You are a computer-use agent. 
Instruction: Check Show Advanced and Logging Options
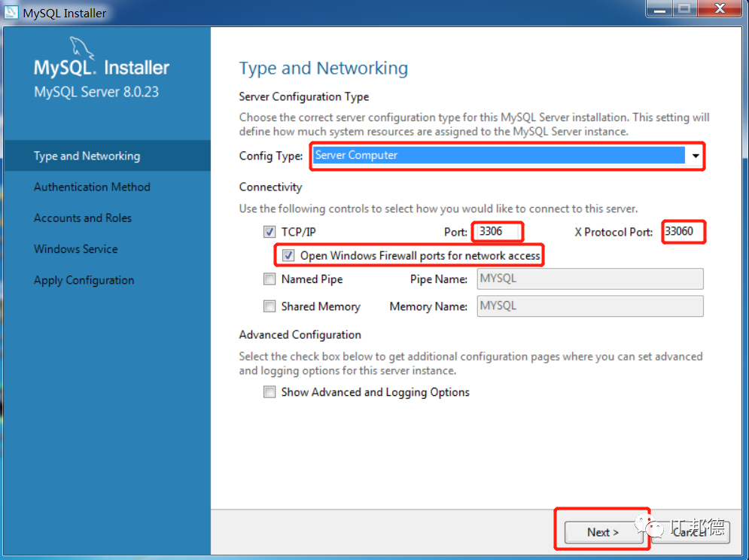tap(269, 392)
